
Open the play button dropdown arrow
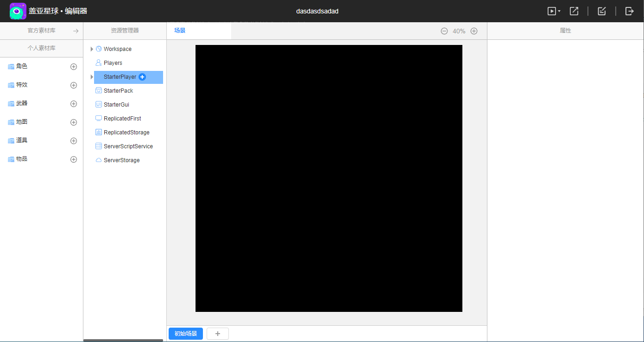click(x=559, y=11)
